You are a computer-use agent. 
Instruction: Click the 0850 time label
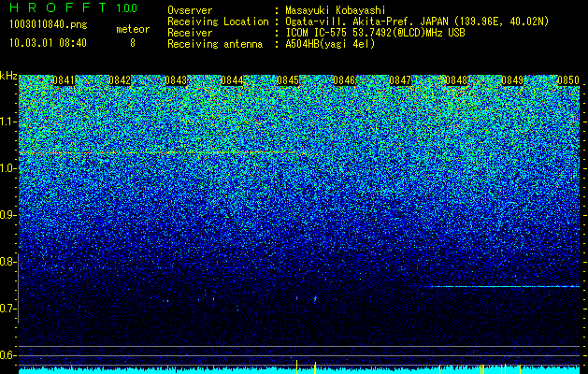click(x=568, y=80)
